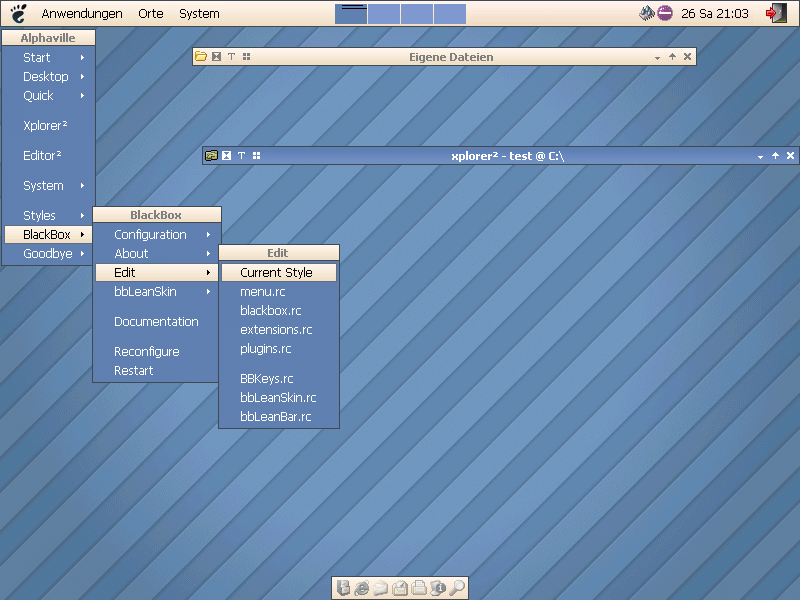800x600 pixels.
Task: Expand the Start submenu
Action: (49, 58)
